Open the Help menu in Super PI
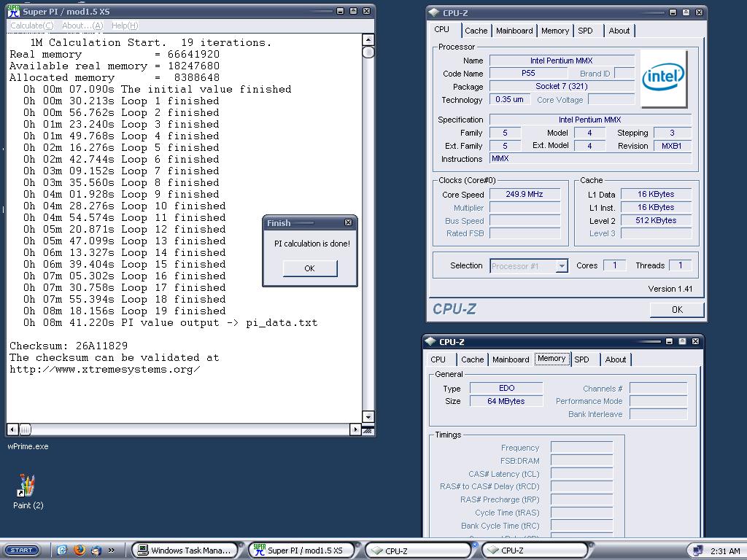Viewport: 747px width, 560px height. pos(125,26)
